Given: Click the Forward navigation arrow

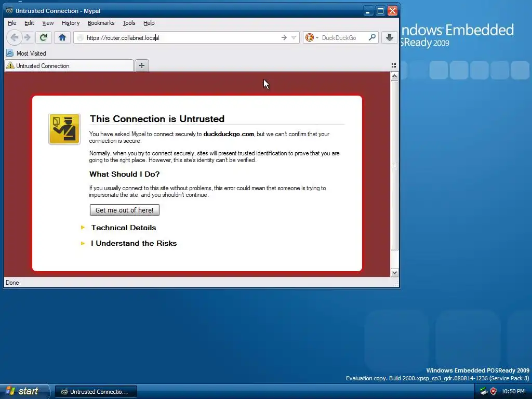Looking at the screenshot, I should (28, 37).
